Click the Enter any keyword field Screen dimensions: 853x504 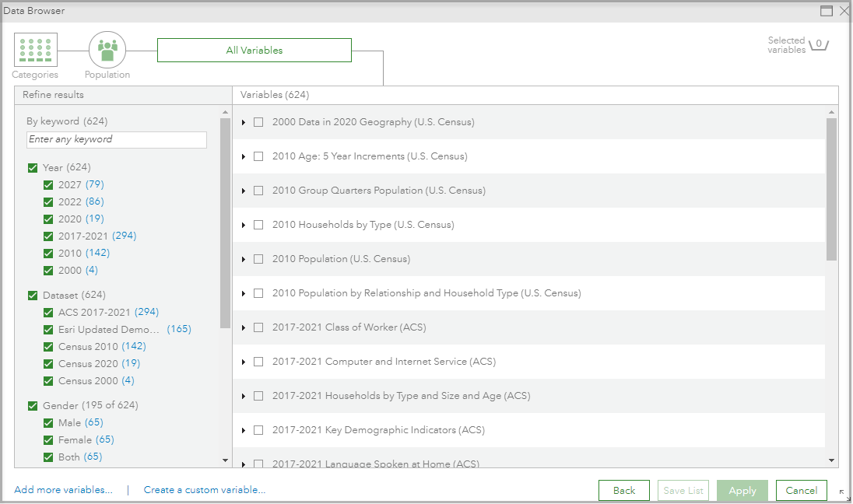tap(117, 140)
